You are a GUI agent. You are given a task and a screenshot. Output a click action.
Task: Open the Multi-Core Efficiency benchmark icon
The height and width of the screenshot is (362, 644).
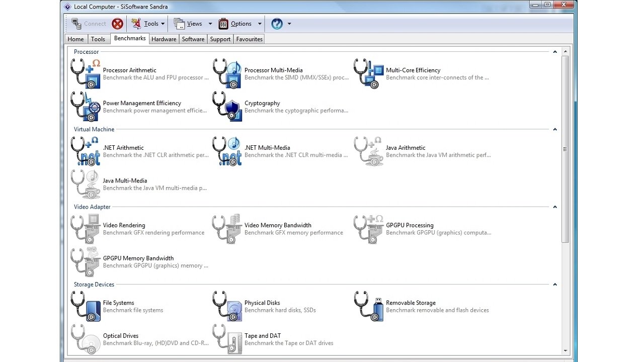(x=369, y=74)
